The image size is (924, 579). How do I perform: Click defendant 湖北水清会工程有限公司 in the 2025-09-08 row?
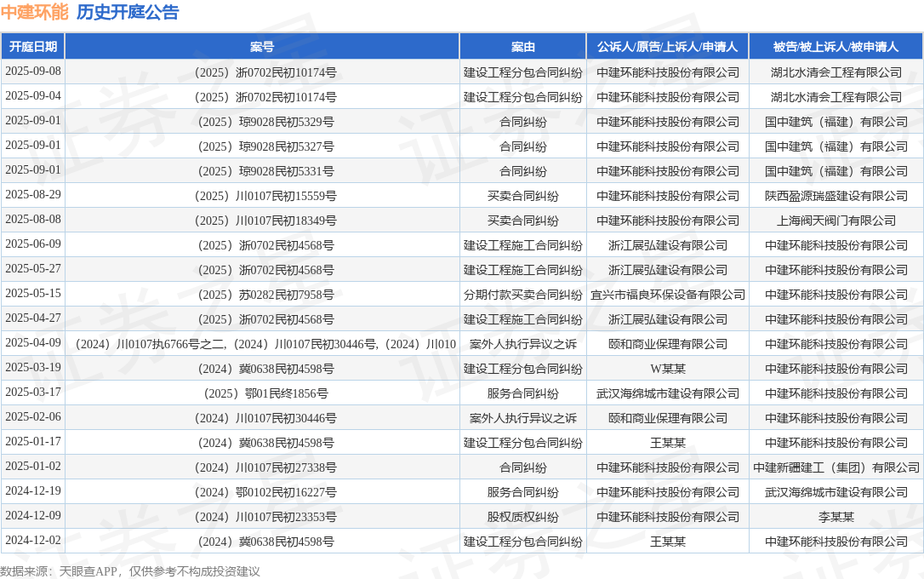click(x=836, y=72)
